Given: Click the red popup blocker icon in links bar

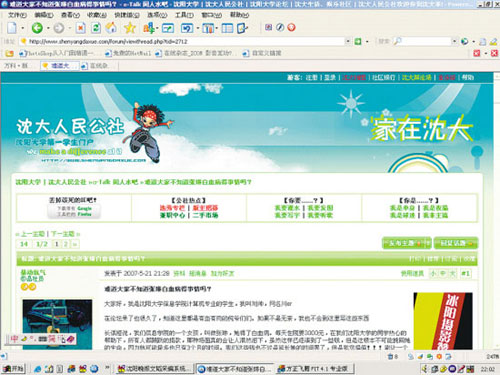Looking at the screenshot, I should pos(477,53).
